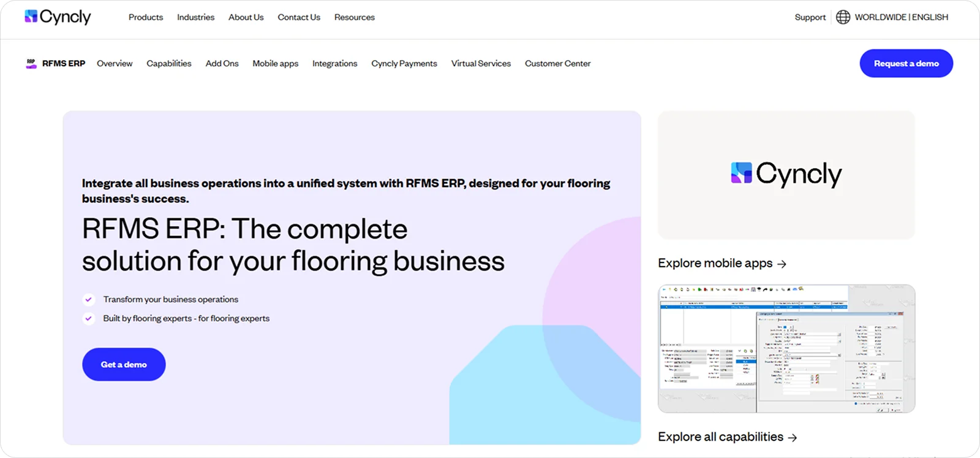
Task: Open the Customer Center tab
Action: pos(557,63)
